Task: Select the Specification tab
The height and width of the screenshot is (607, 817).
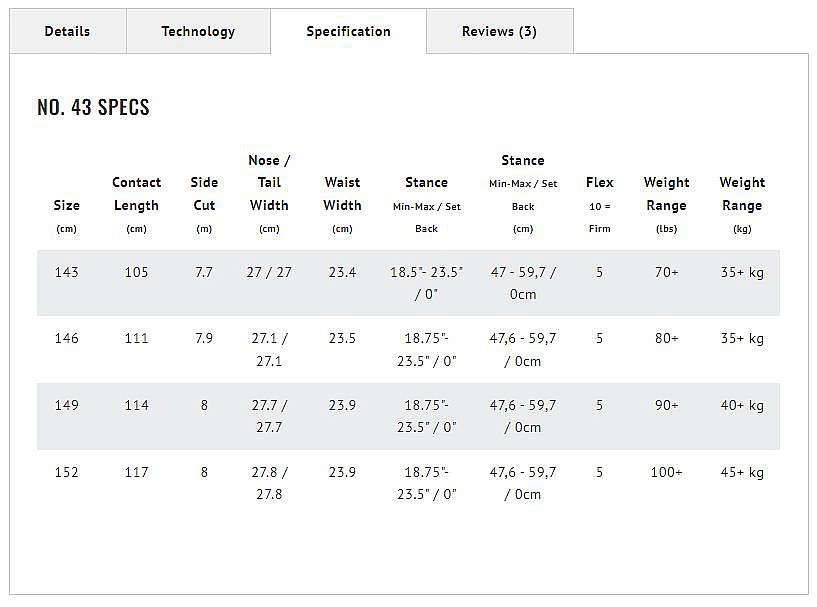Action: [349, 31]
